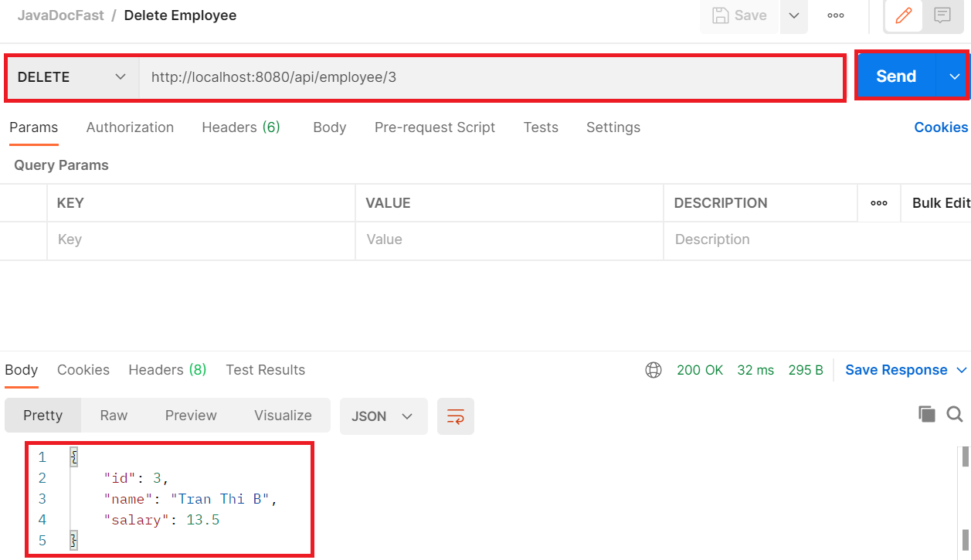Image resolution: width=971 pixels, height=560 pixels.
Task: Open the Save Response dropdown
Action: [x=906, y=370]
